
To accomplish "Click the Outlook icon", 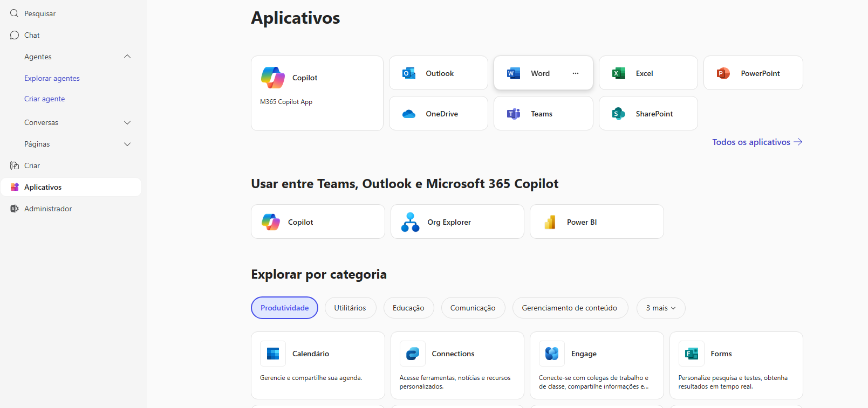I will coord(409,73).
